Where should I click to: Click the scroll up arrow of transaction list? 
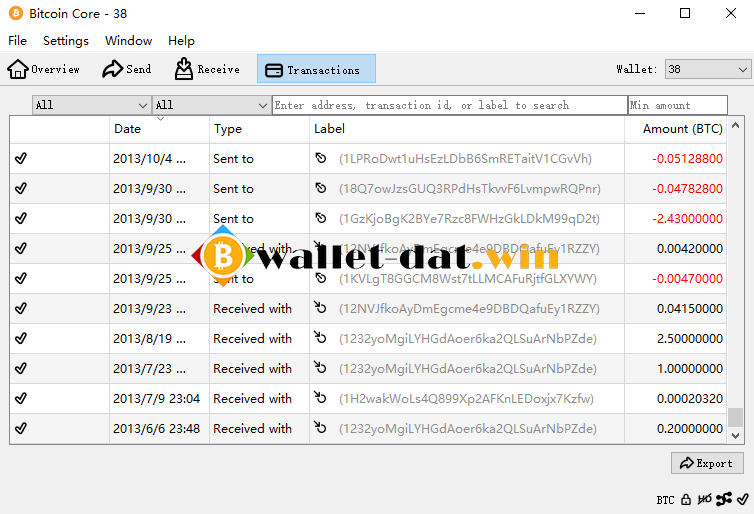coord(735,125)
